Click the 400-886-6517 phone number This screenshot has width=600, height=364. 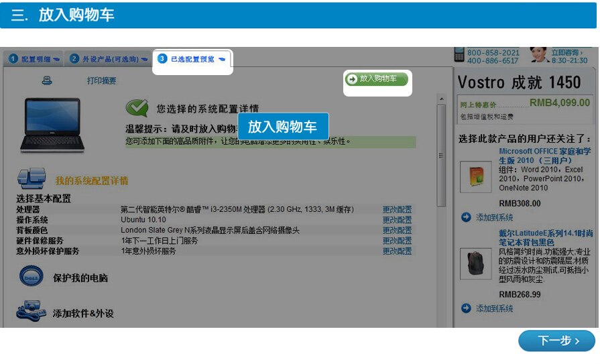pyautogui.click(x=493, y=60)
